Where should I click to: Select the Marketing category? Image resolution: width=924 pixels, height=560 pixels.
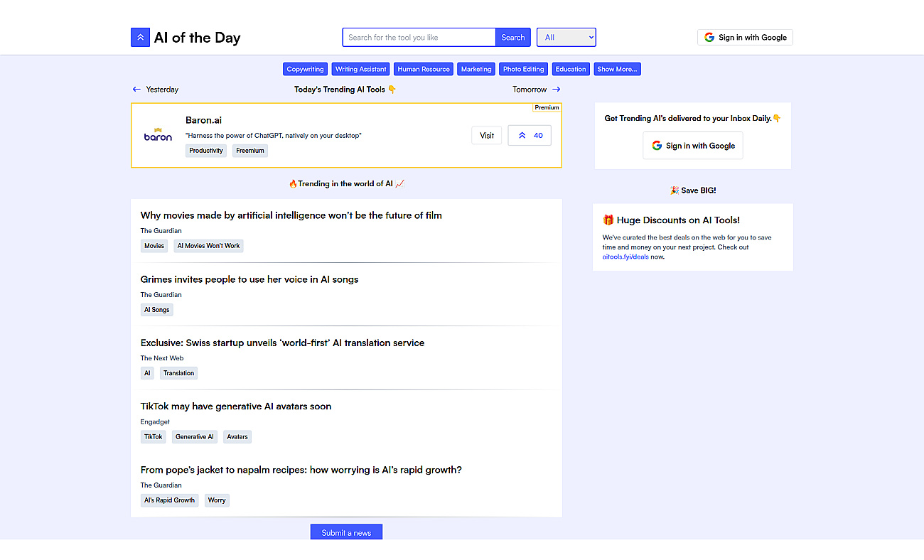(476, 69)
